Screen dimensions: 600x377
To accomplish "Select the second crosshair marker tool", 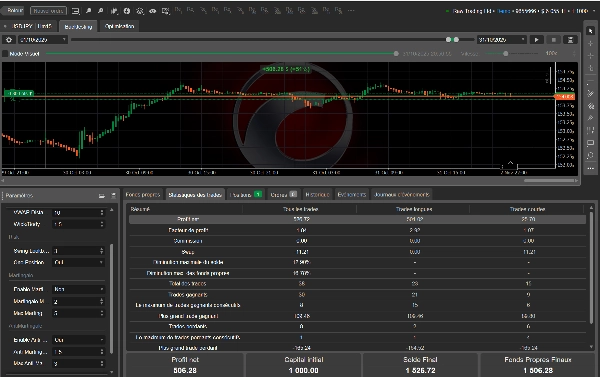I will coord(590,56).
